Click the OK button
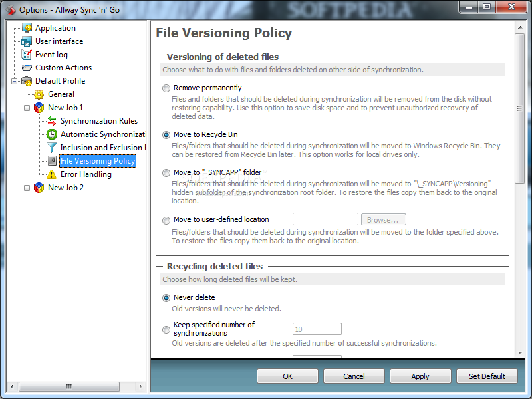Screen dimensions: 532x399 [287, 376]
